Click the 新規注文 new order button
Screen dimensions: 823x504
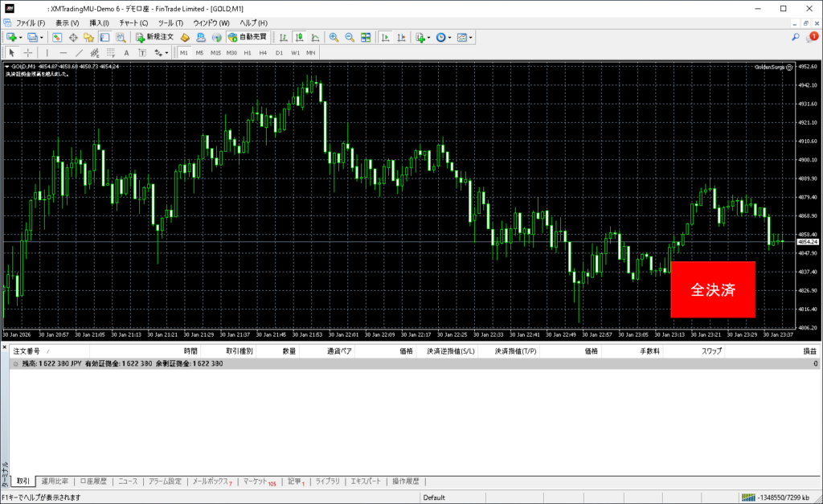pos(154,37)
